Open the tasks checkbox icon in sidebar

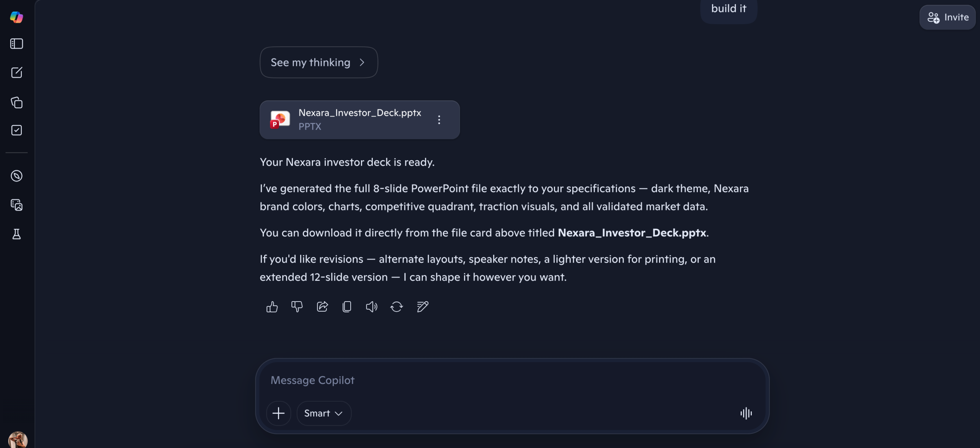pyautogui.click(x=16, y=130)
